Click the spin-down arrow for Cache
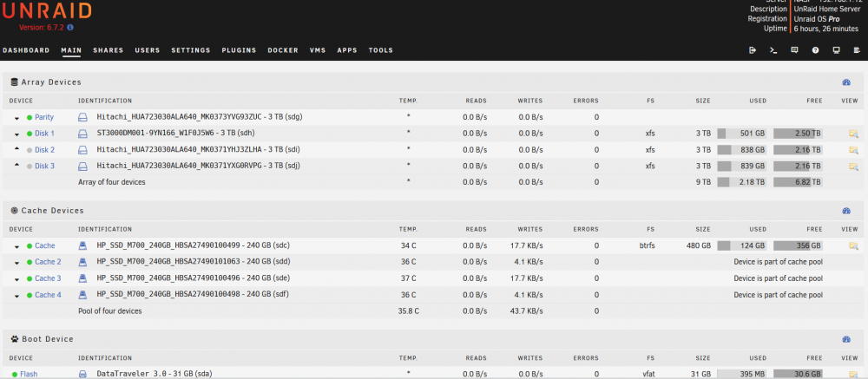The height and width of the screenshot is (379, 868). (16, 246)
